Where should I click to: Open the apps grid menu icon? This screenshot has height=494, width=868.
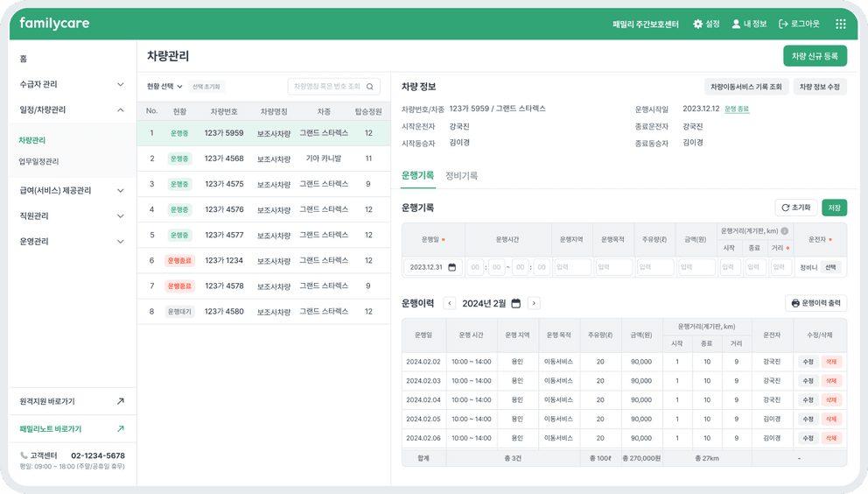[840, 24]
